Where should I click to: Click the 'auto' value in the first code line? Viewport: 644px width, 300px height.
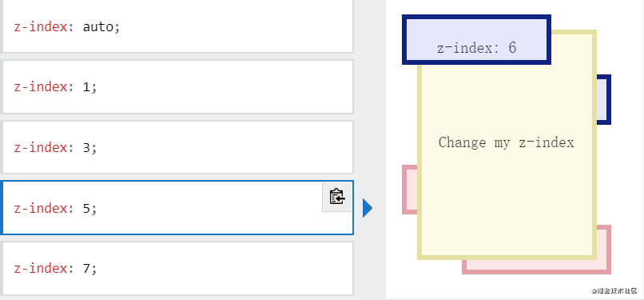[x=101, y=27]
